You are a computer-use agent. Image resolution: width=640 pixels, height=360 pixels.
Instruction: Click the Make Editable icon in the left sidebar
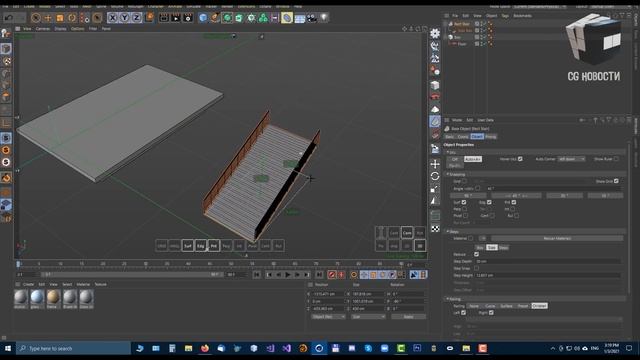point(6,33)
